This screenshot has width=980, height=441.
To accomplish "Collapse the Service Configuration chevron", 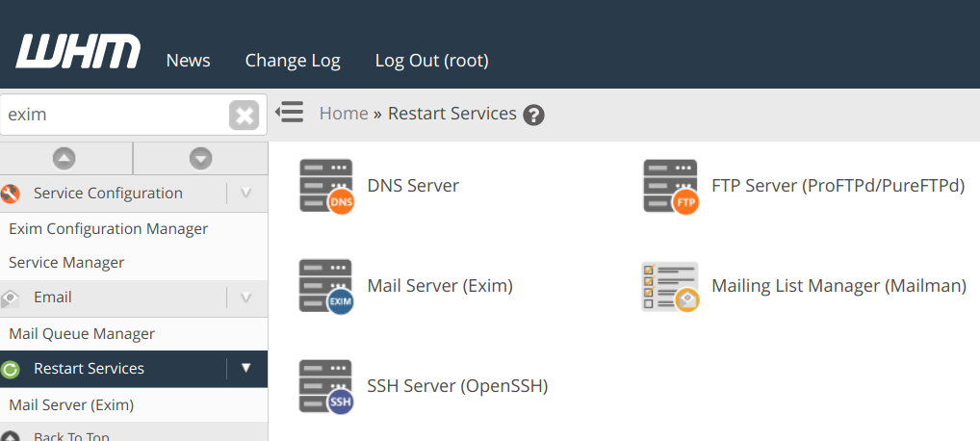I will [246, 194].
